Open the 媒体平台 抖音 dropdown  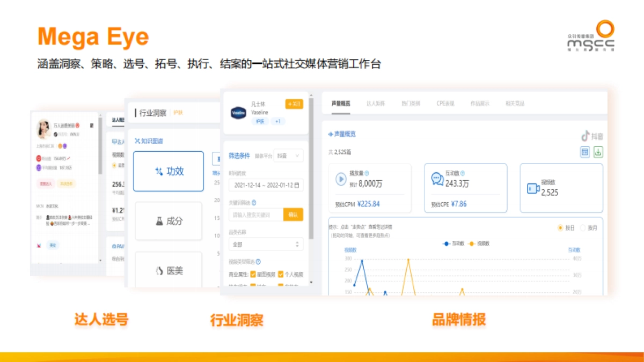289,155
